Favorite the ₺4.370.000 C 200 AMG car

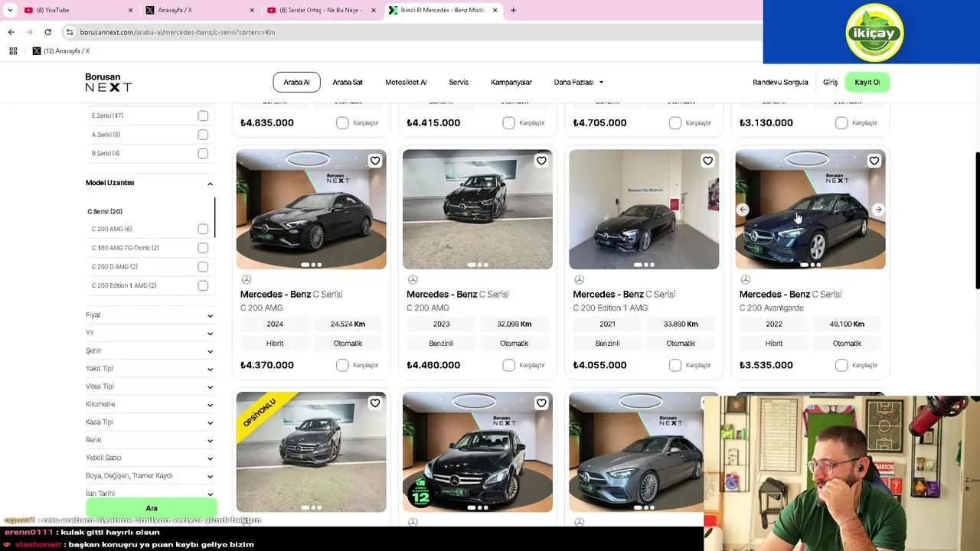tap(374, 161)
